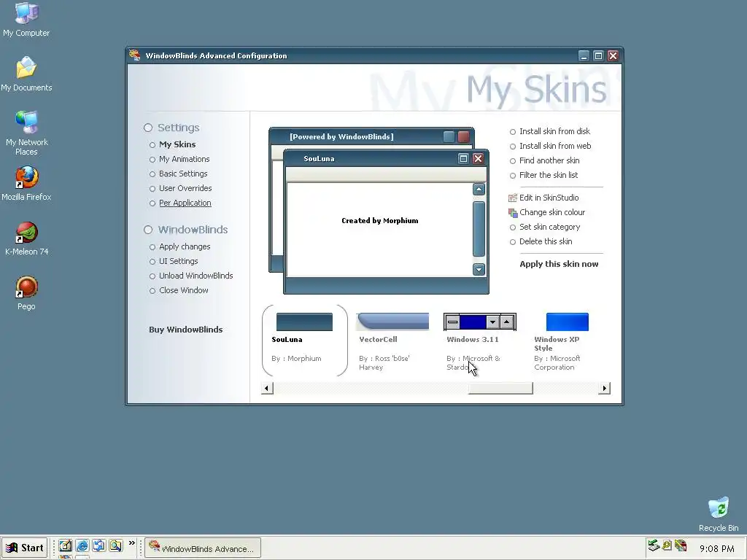Open the search folder quick launch icon
Viewport: 747px width, 560px height.
click(115, 545)
